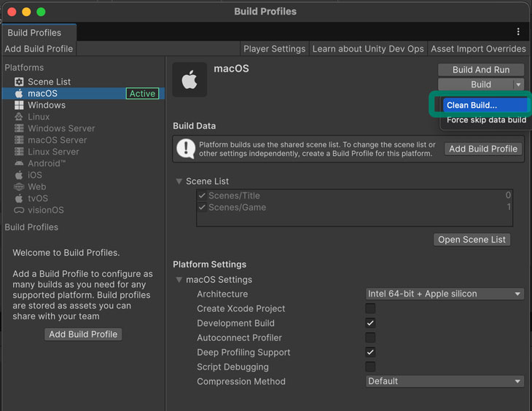The image size is (532, 411).
Task: Click the Build button
Action: pos(476,85)
